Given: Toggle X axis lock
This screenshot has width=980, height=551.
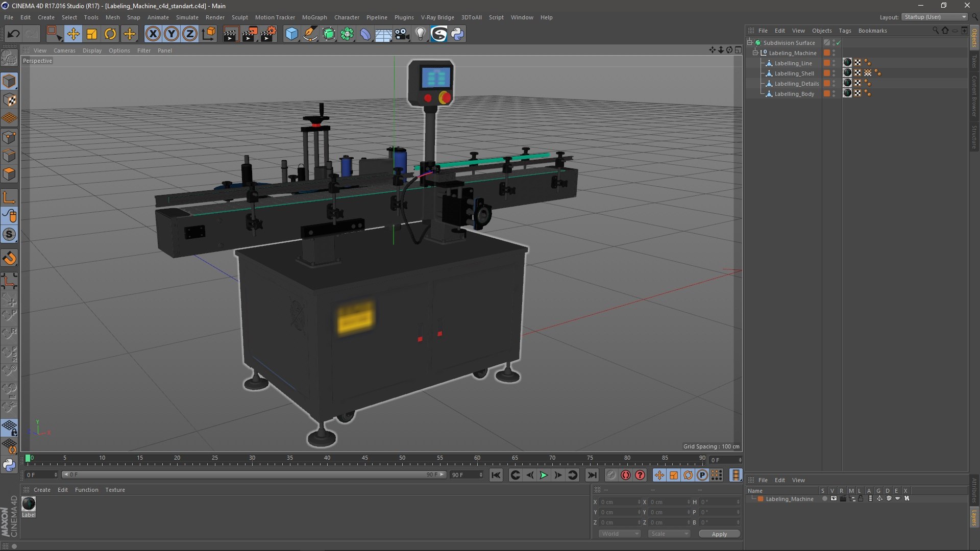Looking at the screenshot, I should [x=153, y=34].
